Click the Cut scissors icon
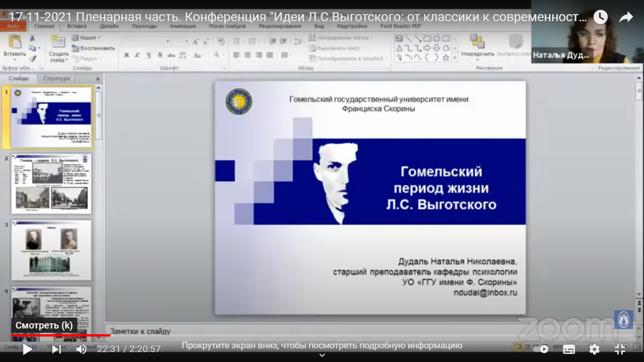644x362 pixels. (33, 38)
